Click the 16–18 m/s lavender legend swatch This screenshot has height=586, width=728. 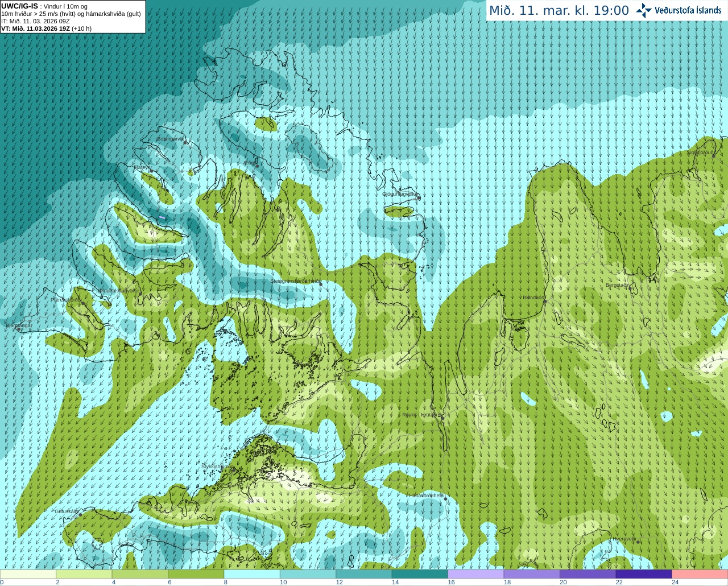(476, 574)
